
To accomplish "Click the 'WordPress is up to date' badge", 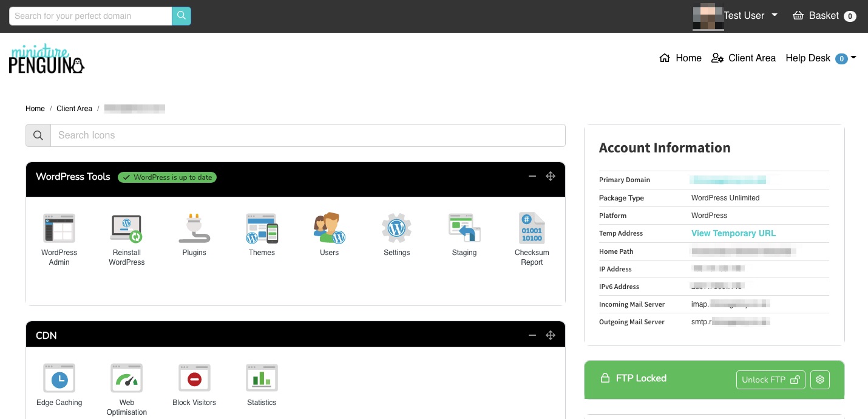I will [168, 177].
